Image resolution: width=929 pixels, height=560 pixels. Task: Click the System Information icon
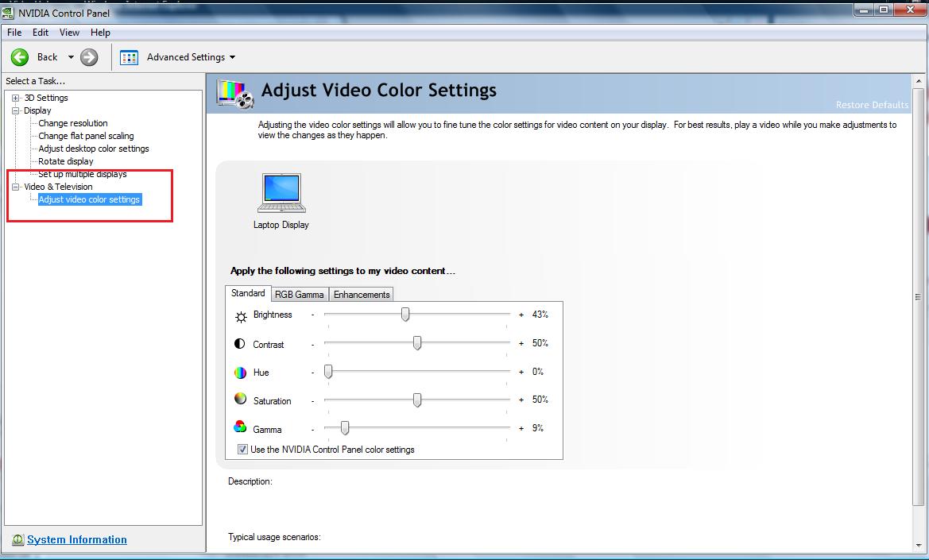[17, 539]
